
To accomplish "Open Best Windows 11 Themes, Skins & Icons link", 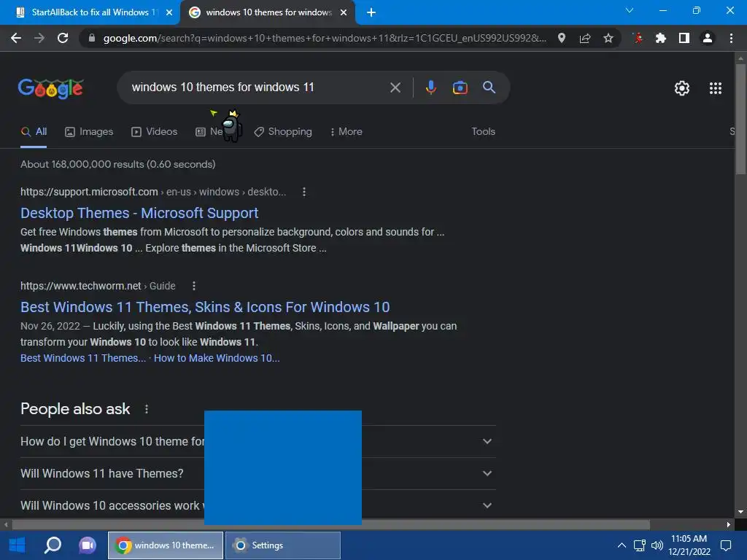I will point(205,307).
